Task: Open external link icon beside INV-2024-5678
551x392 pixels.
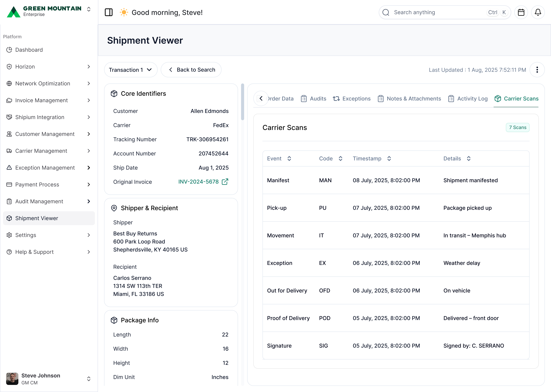Action: 225,182
